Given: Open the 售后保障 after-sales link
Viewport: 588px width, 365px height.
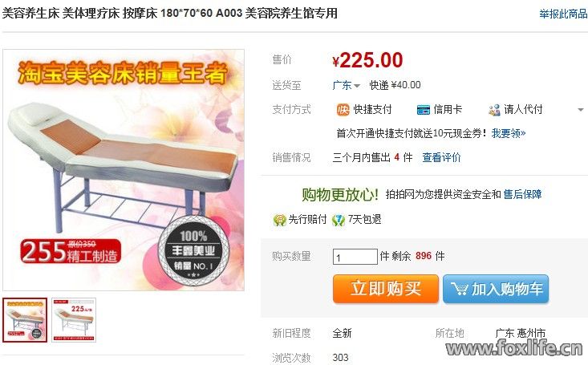Looking at the screenshot, I should pos(522,194).
